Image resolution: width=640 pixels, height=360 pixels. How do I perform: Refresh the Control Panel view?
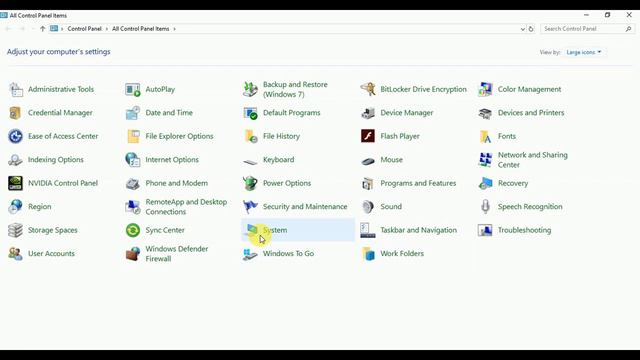coord(531,29)
